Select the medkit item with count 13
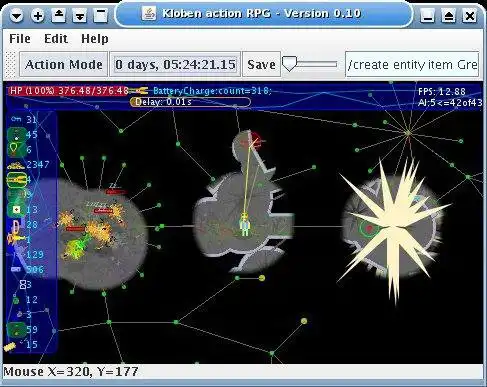This screenshot has width=487, height=387. click(x=16, y=210)
